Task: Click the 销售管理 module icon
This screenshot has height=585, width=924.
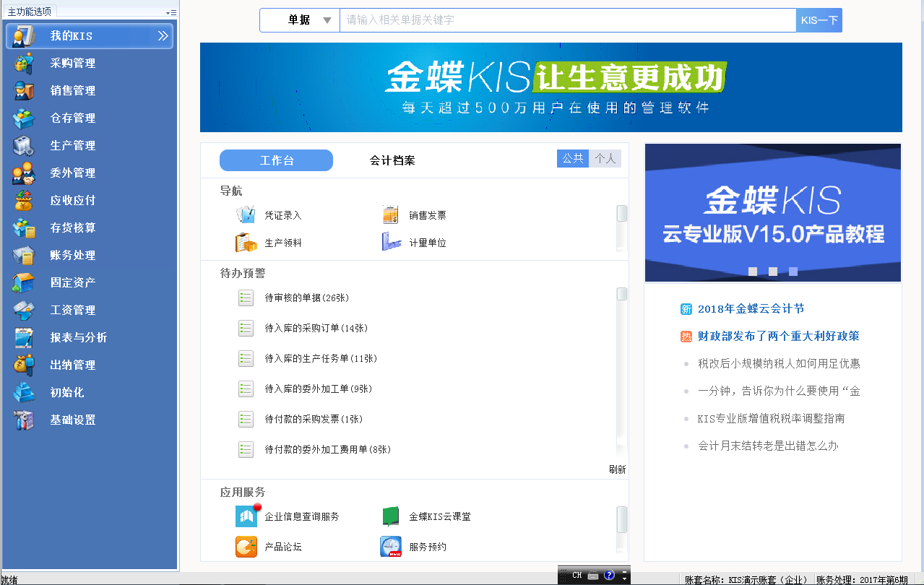Action: tap(24, 90)
